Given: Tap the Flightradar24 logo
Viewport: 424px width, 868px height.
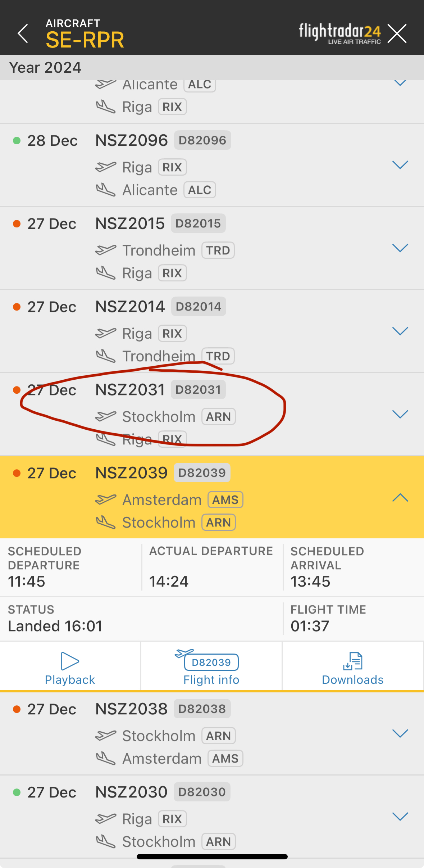Looking at the screenshot, I should (339, 33).
